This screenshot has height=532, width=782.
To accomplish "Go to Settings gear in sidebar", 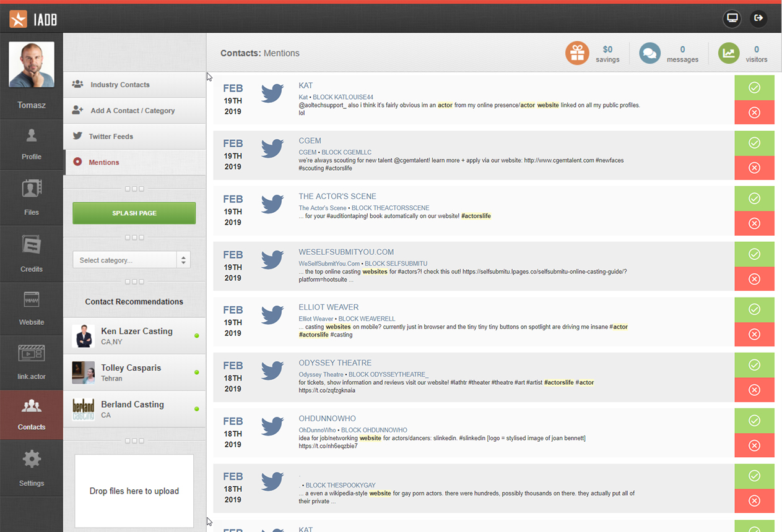I will 32,468.
